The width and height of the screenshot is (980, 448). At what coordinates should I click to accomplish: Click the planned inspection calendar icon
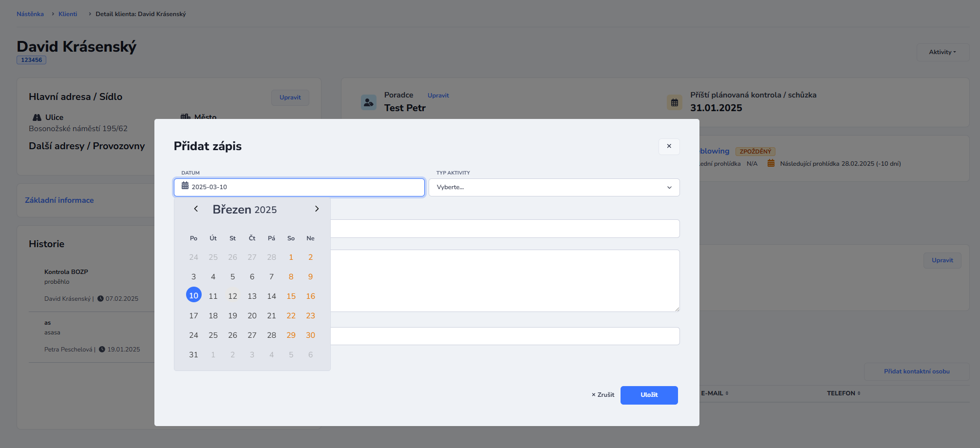point(674,102)
